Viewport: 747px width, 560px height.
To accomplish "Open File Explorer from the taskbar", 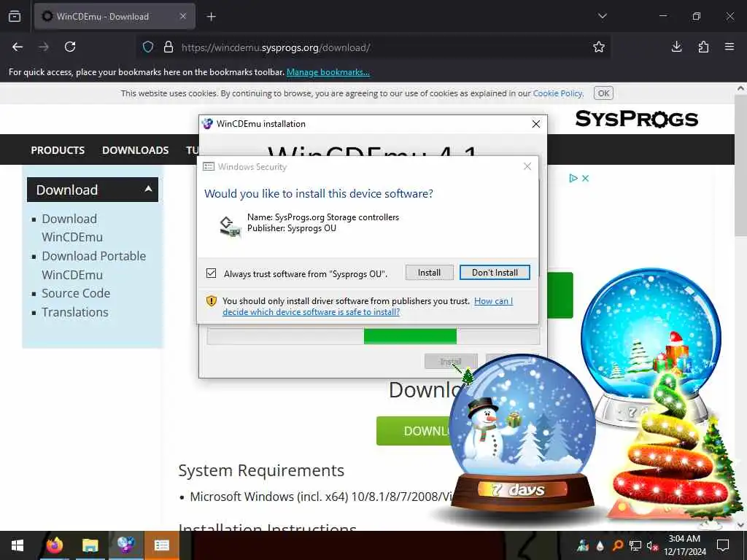I will coord(90,545).
